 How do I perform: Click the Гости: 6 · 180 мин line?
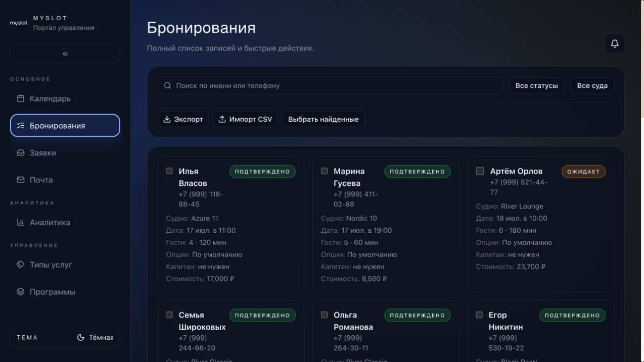point(506,231)
